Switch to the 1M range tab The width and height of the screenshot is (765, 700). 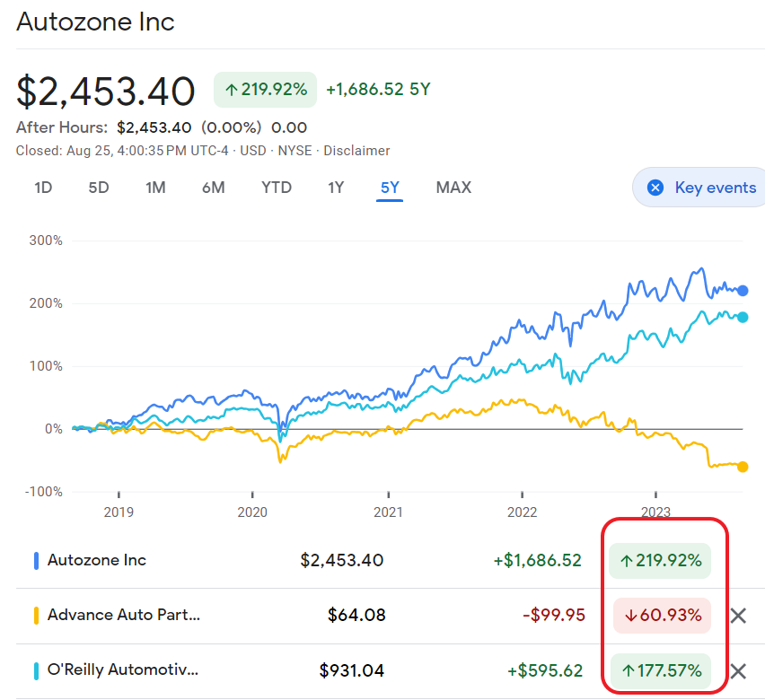(155, 188)
